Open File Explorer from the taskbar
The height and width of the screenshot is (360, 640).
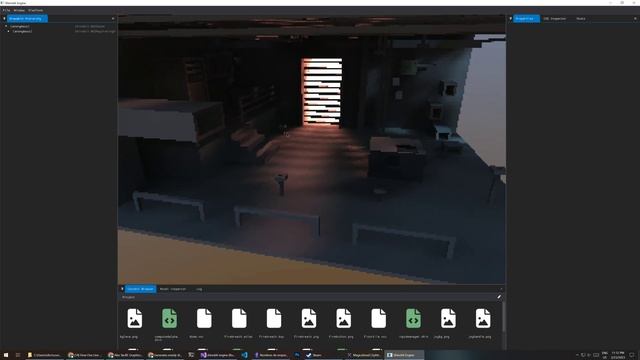click(x=44, y=355)
